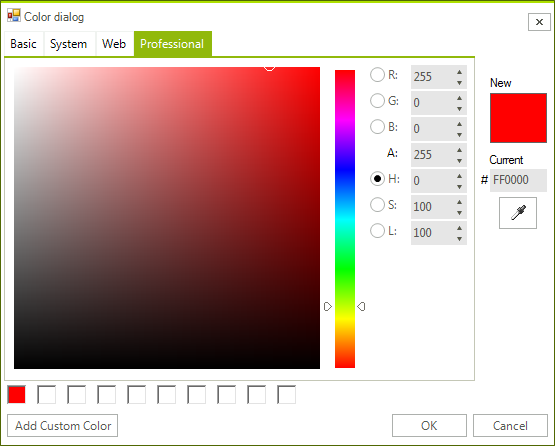555x446 pixels.
Task: Select the L radio button
Action: (x=377, y=231)
